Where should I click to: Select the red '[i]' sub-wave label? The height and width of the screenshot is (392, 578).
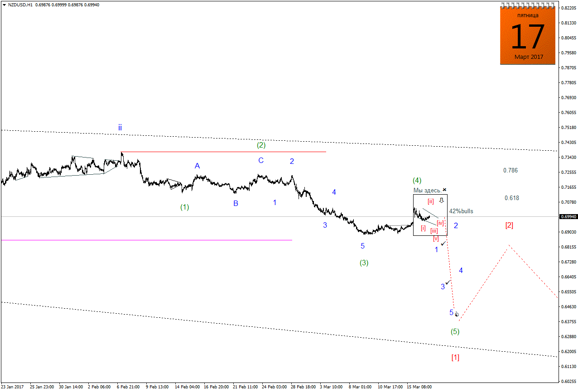click(423, 228)
